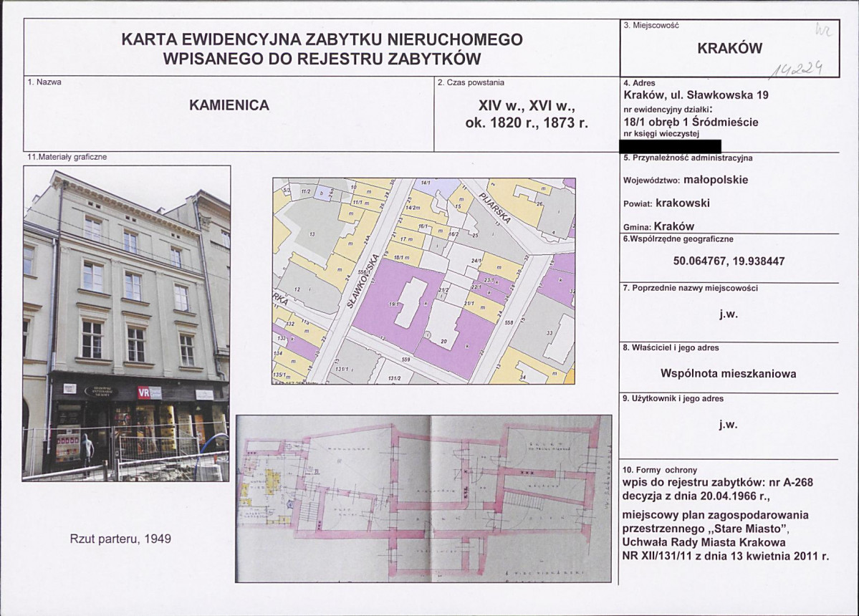Click the label '9. Użytkownik i jego adres'

click(673, 399)
